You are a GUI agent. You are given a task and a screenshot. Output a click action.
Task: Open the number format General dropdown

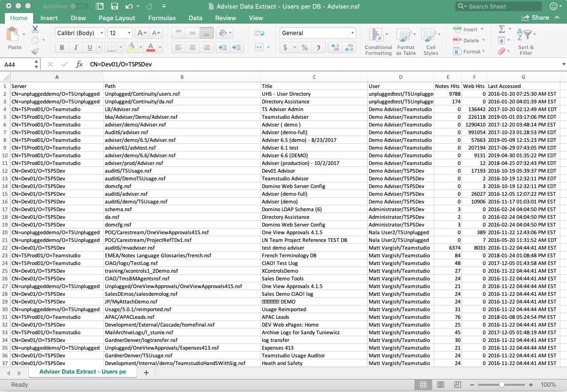click(352, 33)
